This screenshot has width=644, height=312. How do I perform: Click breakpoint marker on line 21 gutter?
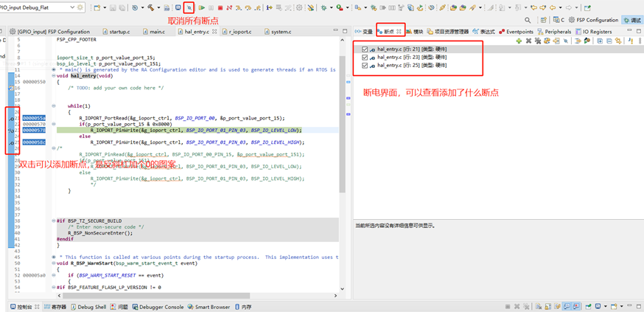click(11, 119)
